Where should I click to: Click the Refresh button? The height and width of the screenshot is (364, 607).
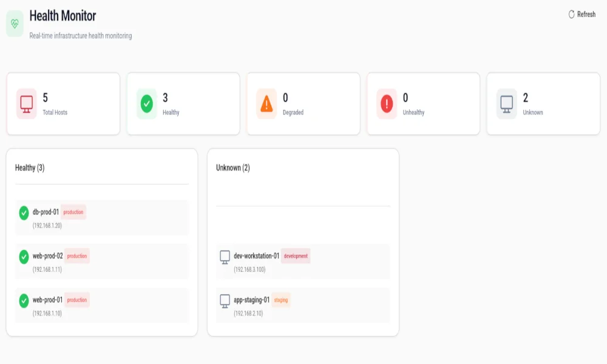coord(581,13)
